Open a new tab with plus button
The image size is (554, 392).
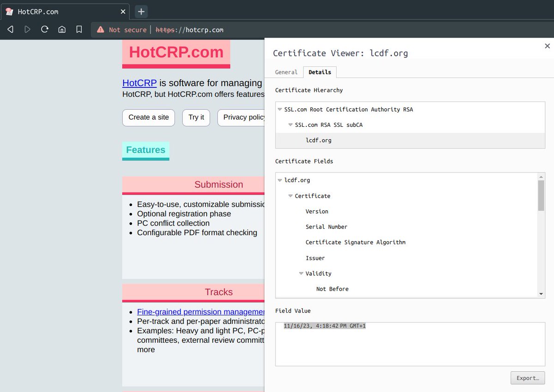pos(141,12)
